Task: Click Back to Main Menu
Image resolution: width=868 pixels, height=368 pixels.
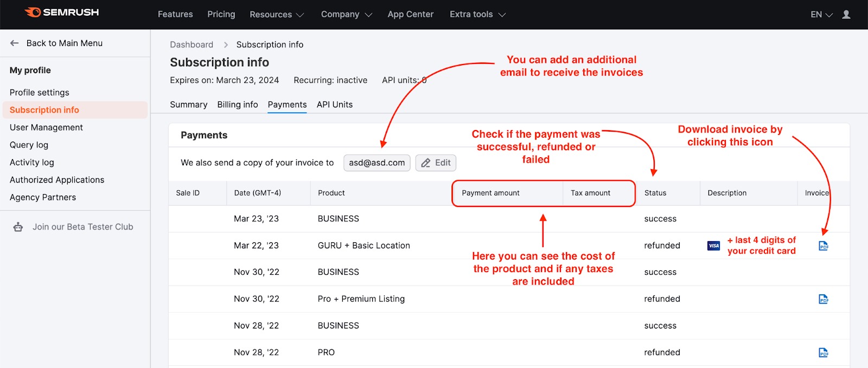Action: click(65, 43)
